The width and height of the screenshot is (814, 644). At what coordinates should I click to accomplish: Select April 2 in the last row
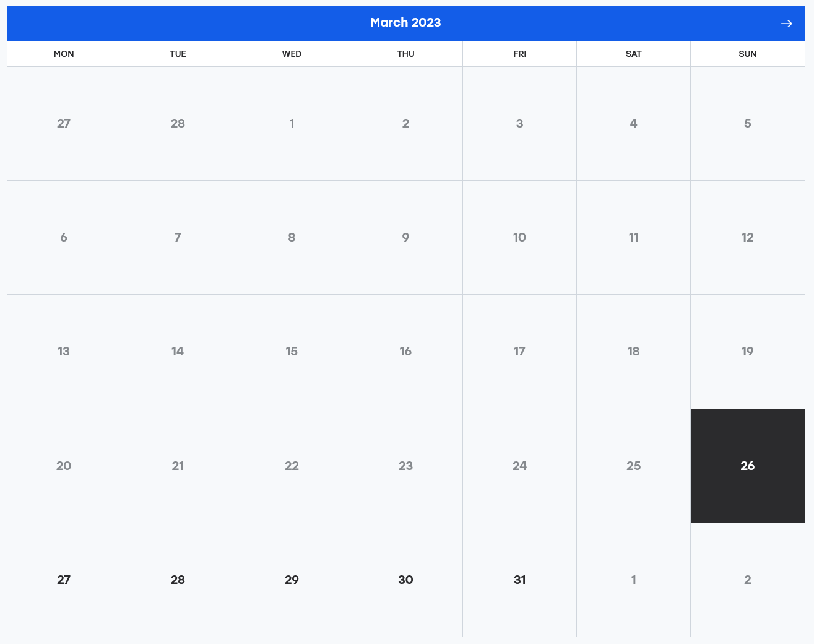click(748, 580)
